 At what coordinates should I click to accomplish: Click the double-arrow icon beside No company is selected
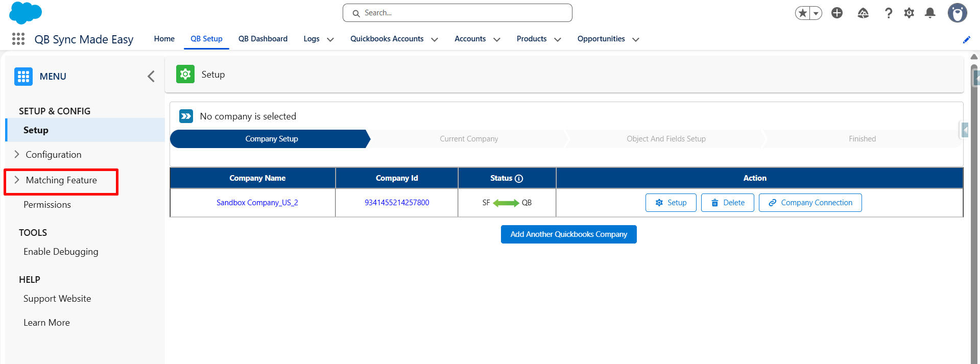[186, 116]
